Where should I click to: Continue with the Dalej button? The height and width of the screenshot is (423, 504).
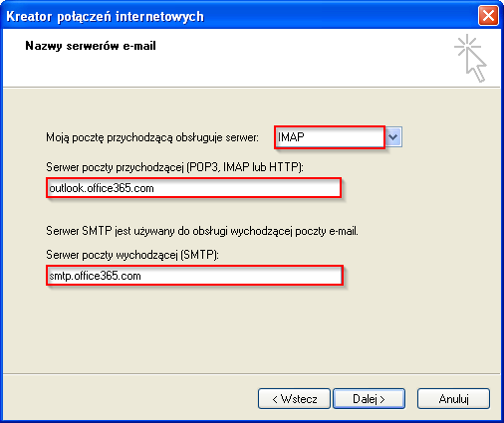tap(369, 398)
